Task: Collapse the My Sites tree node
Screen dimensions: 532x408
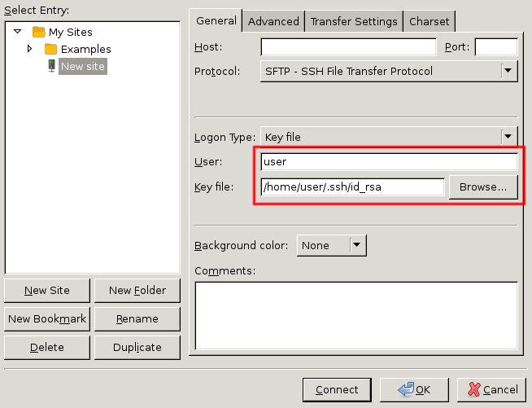Action: (x=18, y=32)
